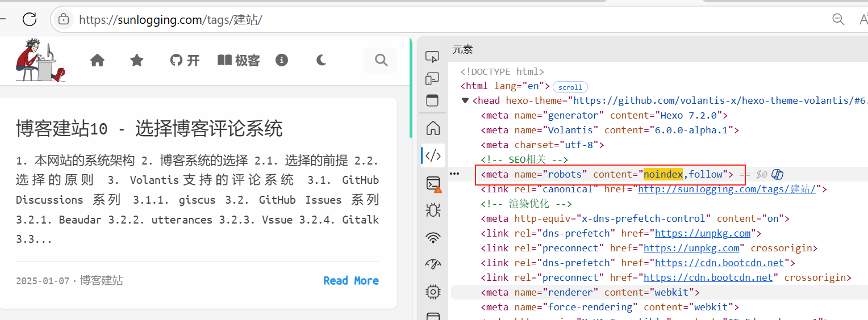Refresh the page with the reload button
Viewport: 868px width, 320px height.
click(x=30, y=19)
